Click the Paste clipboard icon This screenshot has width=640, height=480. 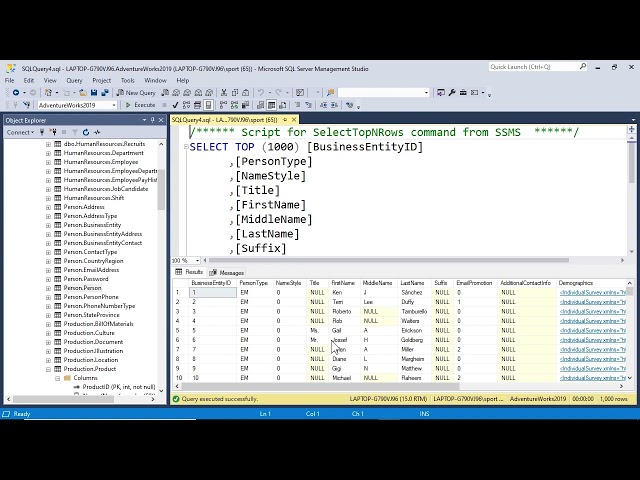pyautogui.click(x=246, y=93)
